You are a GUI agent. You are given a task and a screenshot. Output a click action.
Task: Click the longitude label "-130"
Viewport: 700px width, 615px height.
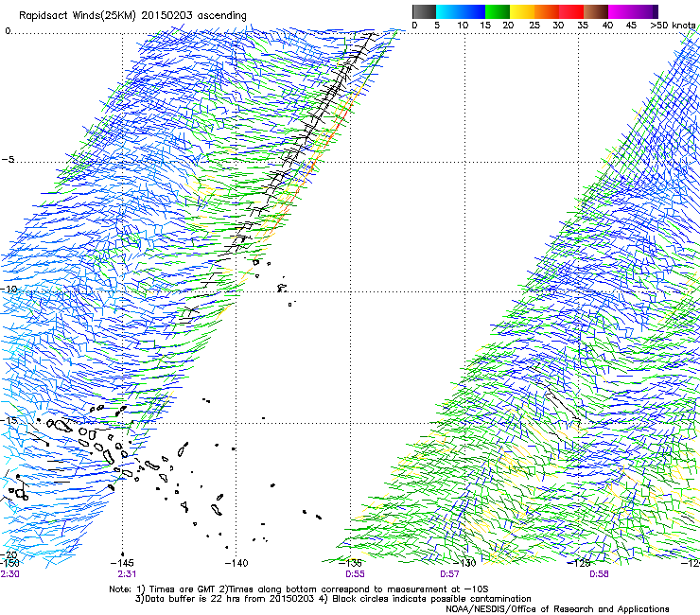click(x=464, y=563)
